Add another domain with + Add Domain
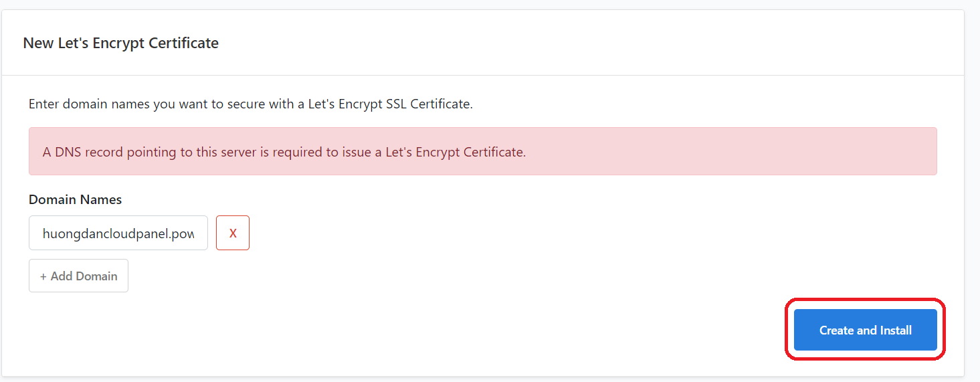This screenshot has width=980, height=382. (x=78, y=276)
